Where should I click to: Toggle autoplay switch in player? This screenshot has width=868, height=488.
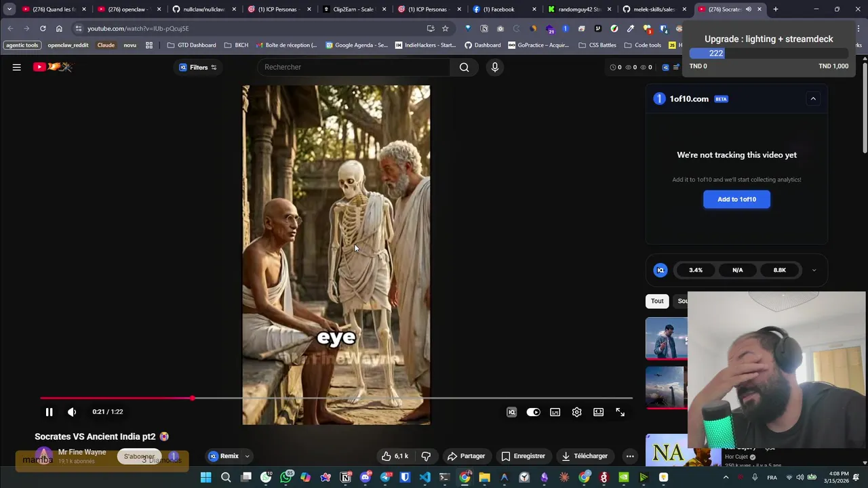(x=534, y=412)
